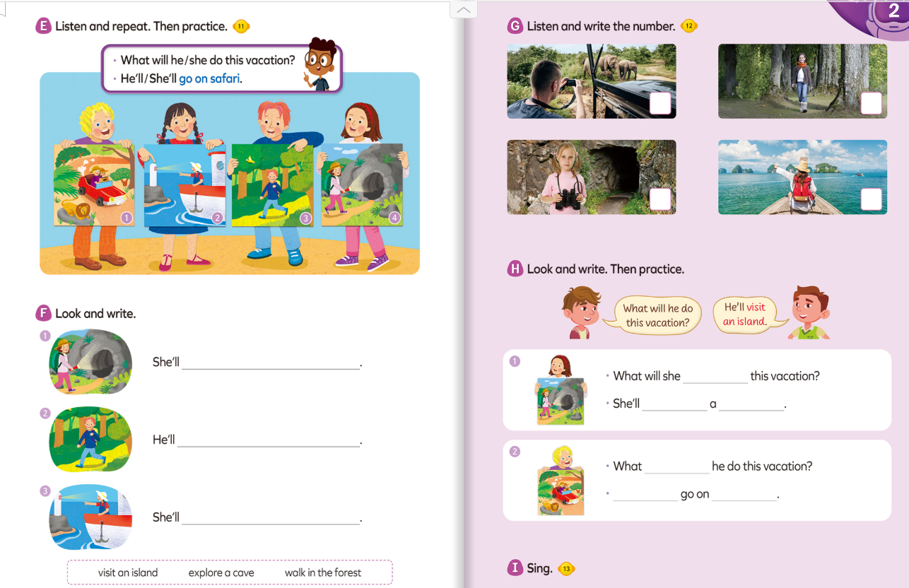909x588 pixels.
Task: Play audio track 13 beside Sing
Action: pyautogui.click(x=566, y=568)
